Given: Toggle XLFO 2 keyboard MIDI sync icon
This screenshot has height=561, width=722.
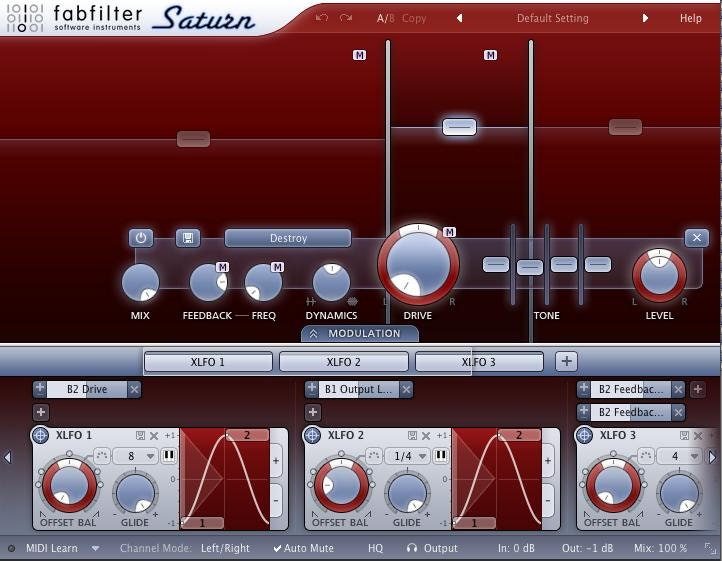Looking at the screenshot, I should 441,456.
